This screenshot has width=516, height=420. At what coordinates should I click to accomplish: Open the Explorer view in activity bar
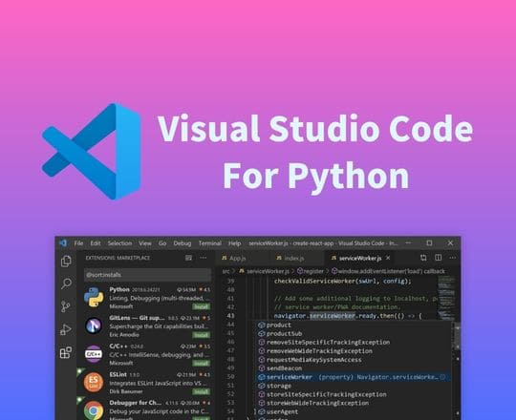[x=66, y=262]
